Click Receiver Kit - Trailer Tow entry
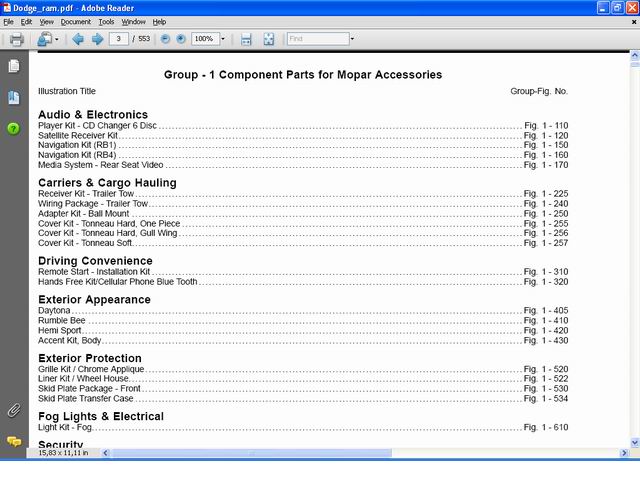Viewport: 640px width, 480px height. click(x=86, y=194)
